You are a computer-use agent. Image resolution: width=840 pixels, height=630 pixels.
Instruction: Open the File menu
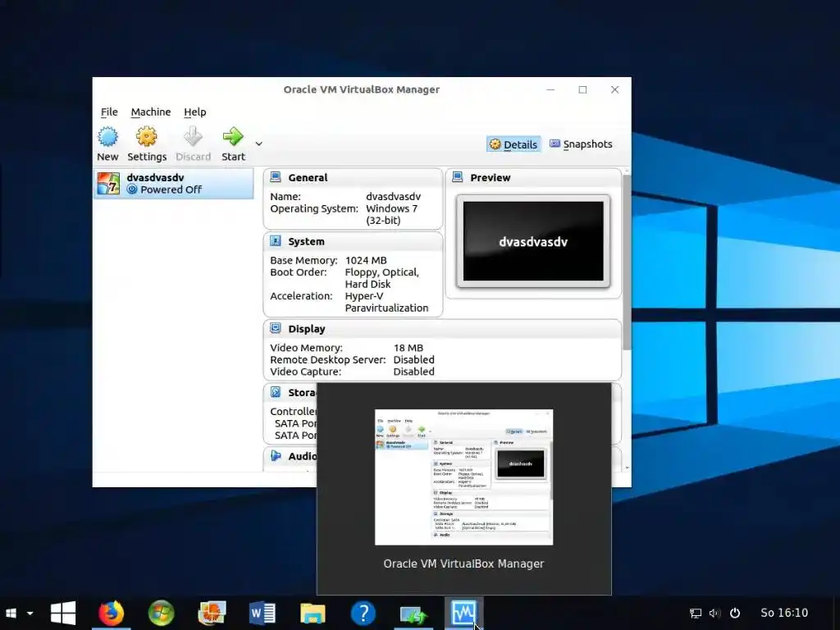pyautogui.click(x=109, y=112)
